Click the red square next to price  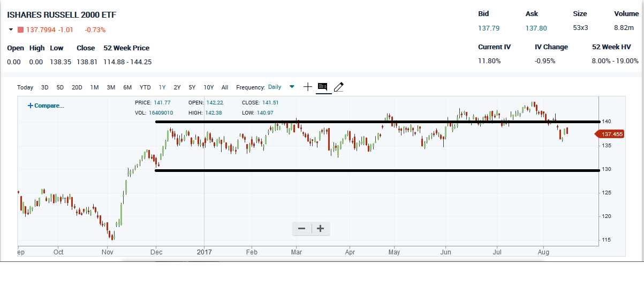click(21, 30)
